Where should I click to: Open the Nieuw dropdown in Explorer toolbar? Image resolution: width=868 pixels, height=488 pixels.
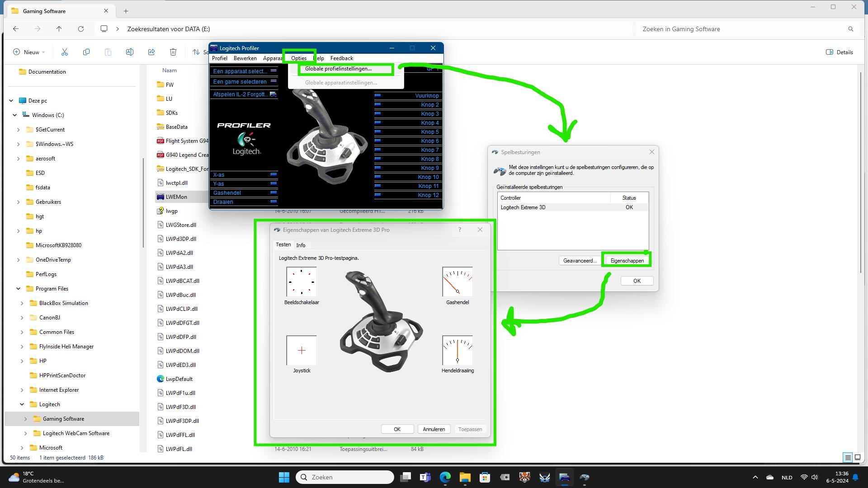[x=28, y=52]
